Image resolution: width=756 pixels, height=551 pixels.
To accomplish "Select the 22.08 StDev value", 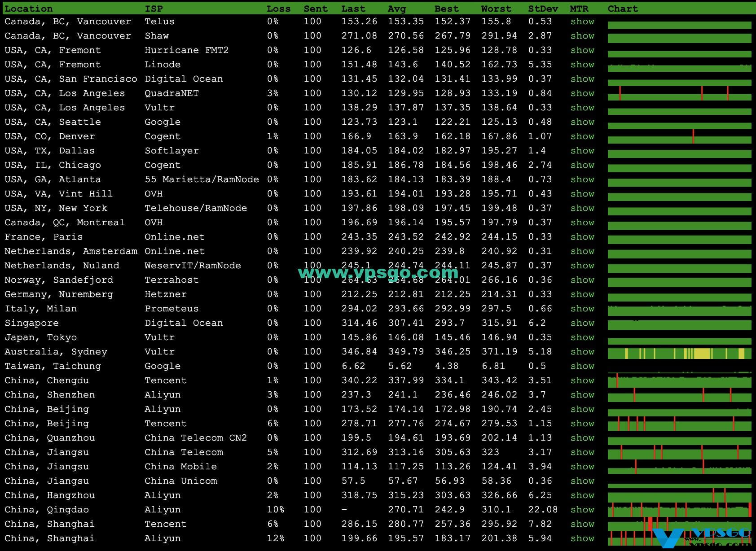I will [x=543, y=510].
